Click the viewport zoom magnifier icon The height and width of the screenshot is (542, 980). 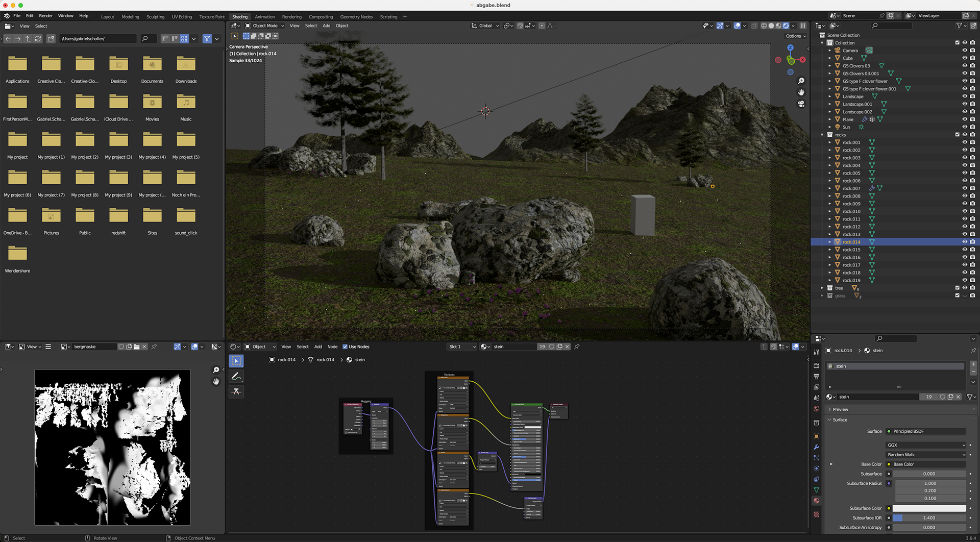click(801, 81)
